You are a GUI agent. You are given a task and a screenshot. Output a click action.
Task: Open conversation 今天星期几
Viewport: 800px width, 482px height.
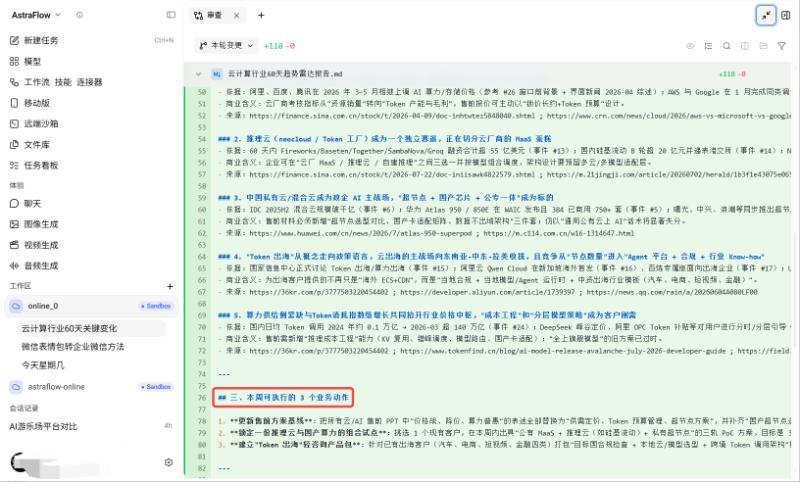[43, 365]
